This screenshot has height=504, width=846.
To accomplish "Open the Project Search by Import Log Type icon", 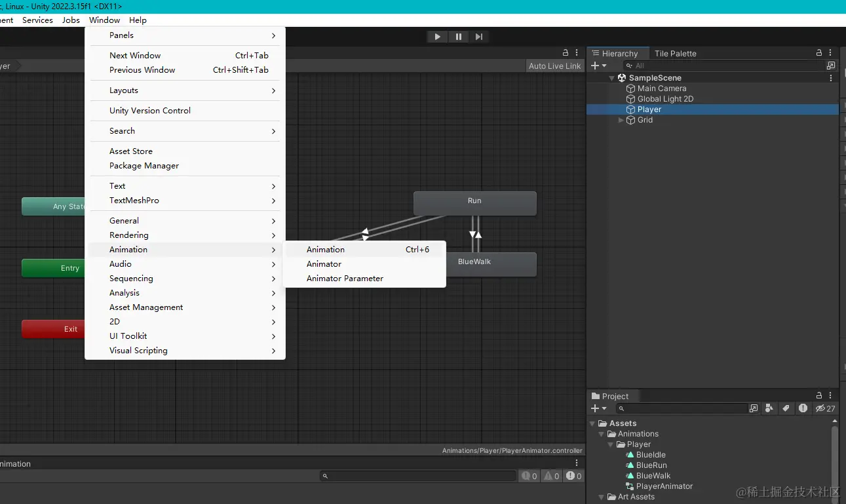I will click(803, 408).
